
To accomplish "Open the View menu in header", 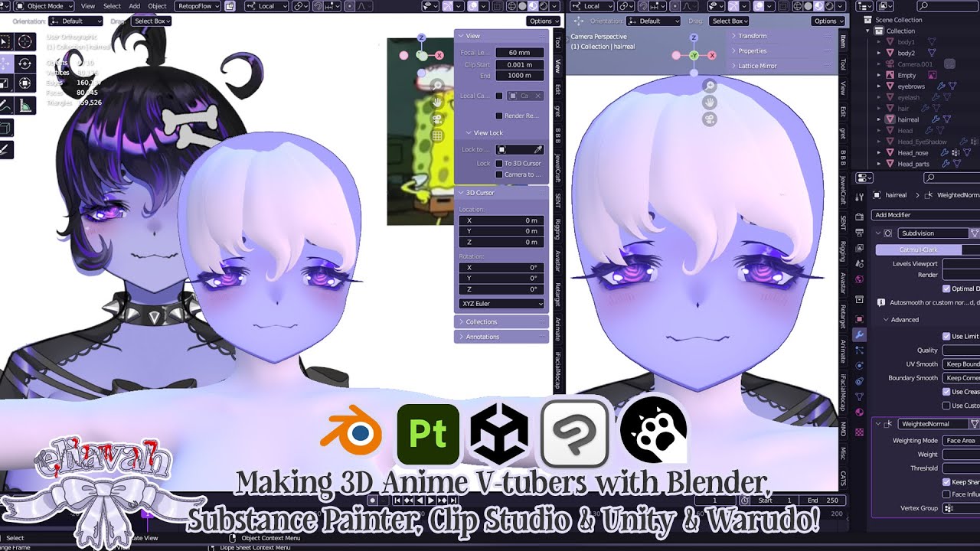I will point(88,6).
